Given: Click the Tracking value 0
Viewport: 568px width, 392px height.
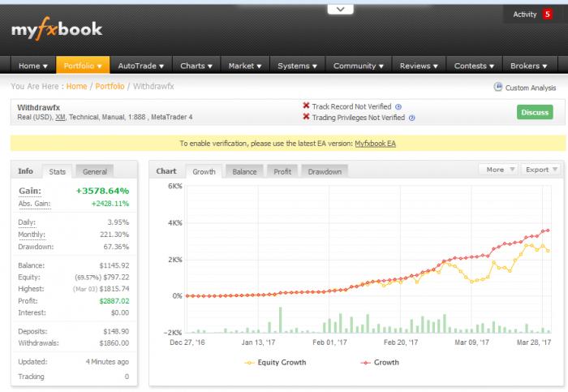Looking at the screenshot, I should pos(127,377).
